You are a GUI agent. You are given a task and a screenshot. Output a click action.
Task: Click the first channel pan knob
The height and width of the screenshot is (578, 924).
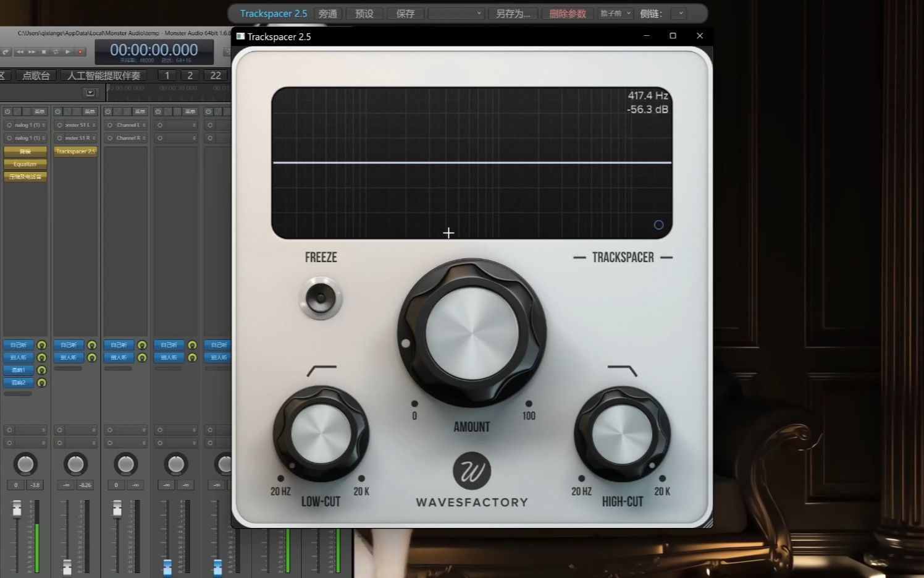25,464
